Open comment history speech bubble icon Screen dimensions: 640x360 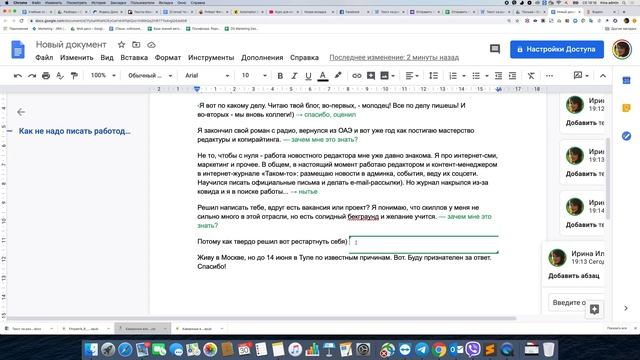click(x=495, y=49)
